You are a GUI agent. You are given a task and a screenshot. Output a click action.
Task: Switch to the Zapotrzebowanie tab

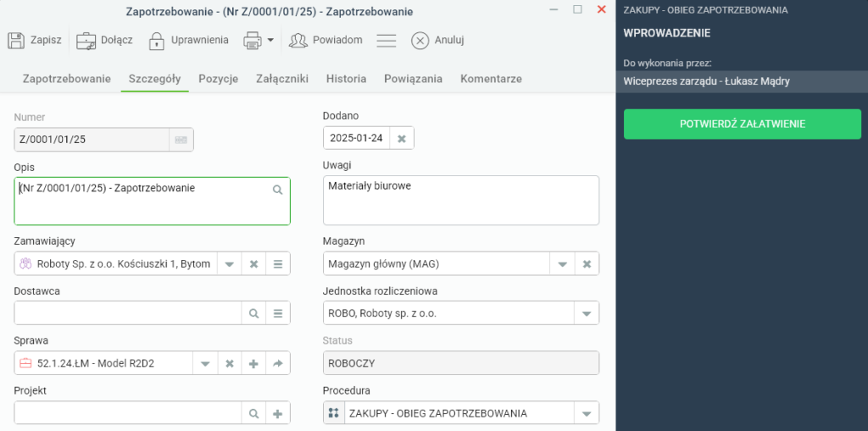[x=66, y=79]
